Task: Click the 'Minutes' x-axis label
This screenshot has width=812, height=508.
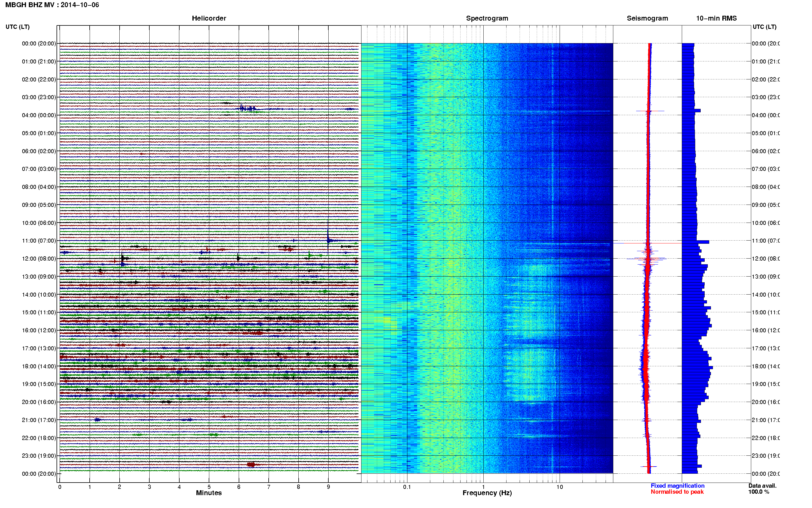Action: pos(209,493)
